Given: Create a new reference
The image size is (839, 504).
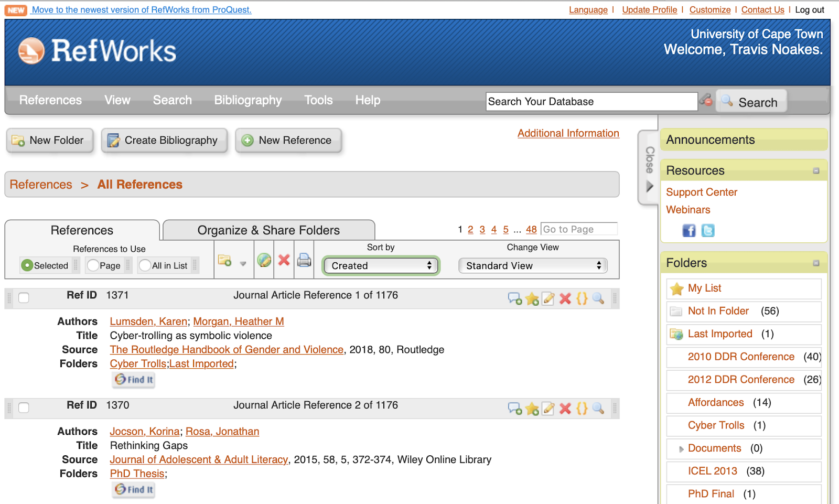Looking at the screenshot, I should (x=288, y=140).
